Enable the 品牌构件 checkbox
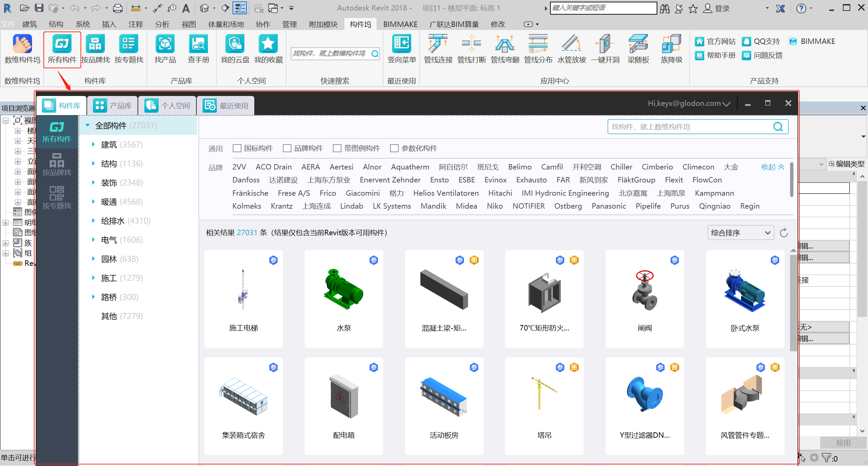868x466 pixels. click(287, 148)
